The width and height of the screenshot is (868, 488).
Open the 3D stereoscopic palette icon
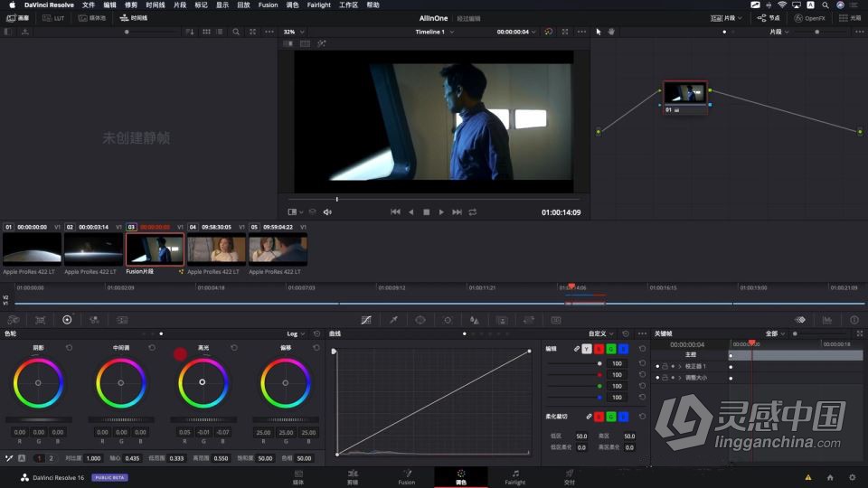coord(556,320)
